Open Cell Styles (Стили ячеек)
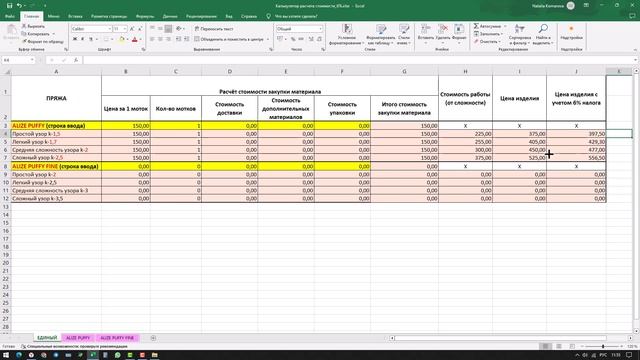Screen dimensions: 640x360 pyautogui.click(x=404, y=34)
